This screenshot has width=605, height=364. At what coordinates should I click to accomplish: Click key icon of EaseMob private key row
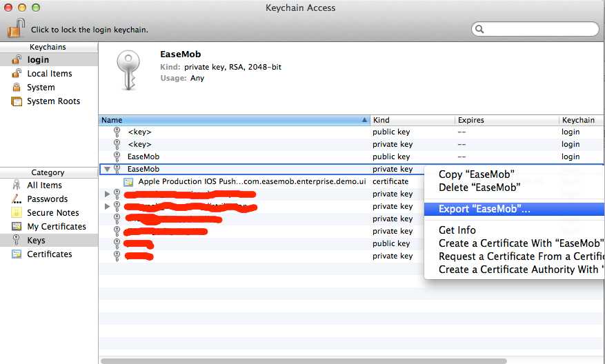point(117,169)
